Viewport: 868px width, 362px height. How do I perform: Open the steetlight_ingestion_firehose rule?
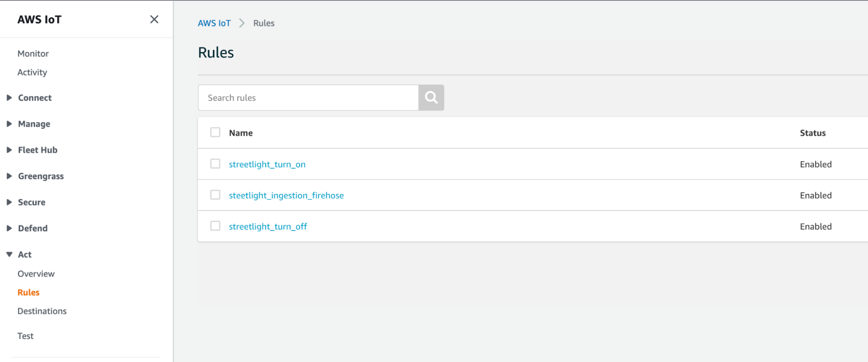(286, 196)
